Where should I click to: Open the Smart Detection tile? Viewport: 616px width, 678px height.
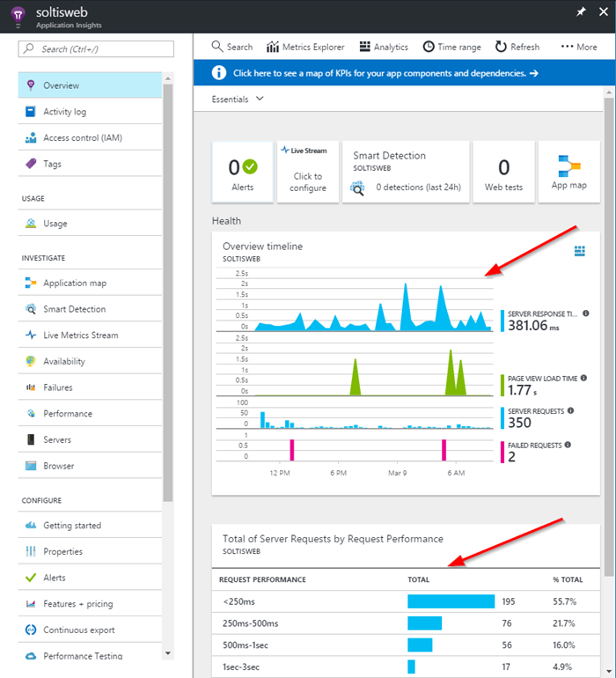(406, 172)
